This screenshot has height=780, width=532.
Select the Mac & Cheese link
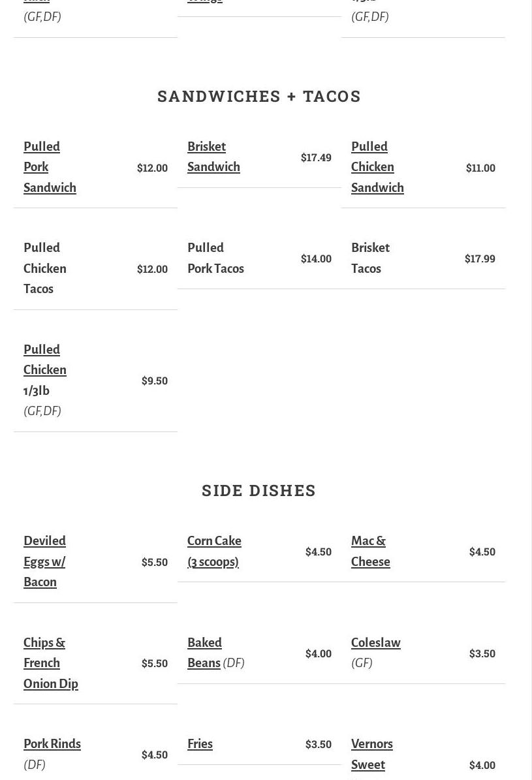[x=370, y=551]
